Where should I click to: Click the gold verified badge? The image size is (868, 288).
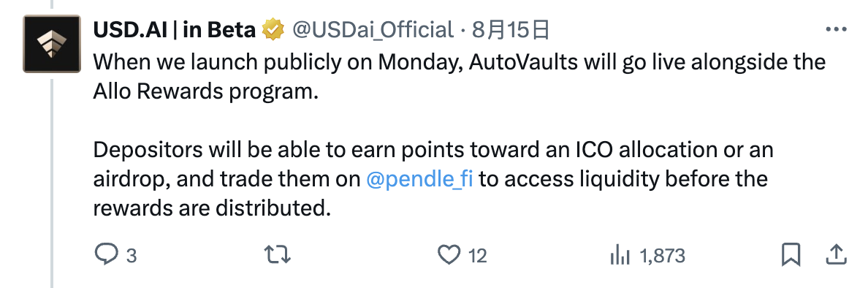click(273, 29)
